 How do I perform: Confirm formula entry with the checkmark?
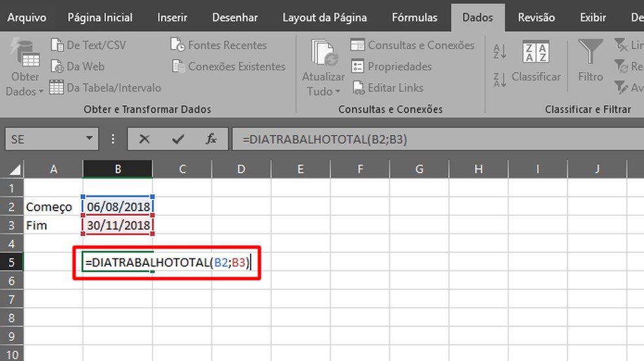[x=178, y=139]
